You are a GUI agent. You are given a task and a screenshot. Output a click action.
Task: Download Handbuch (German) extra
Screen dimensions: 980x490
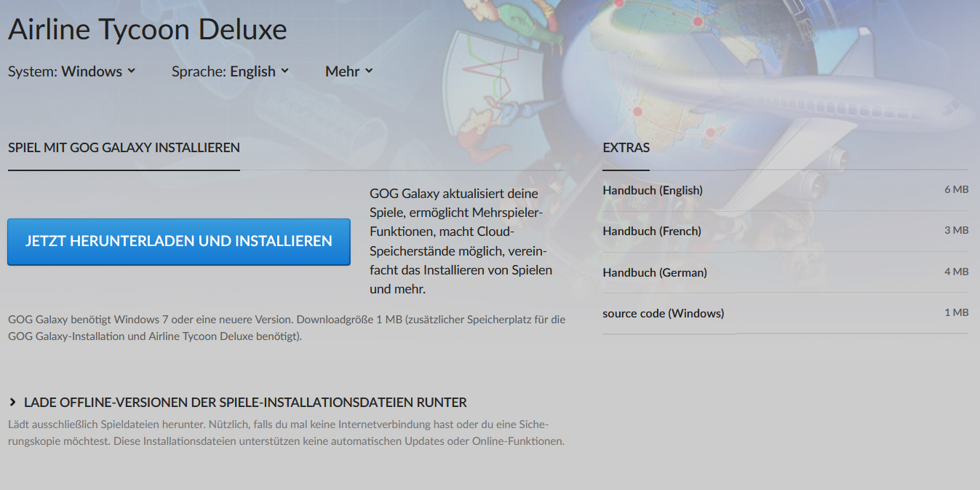[785, 272]
